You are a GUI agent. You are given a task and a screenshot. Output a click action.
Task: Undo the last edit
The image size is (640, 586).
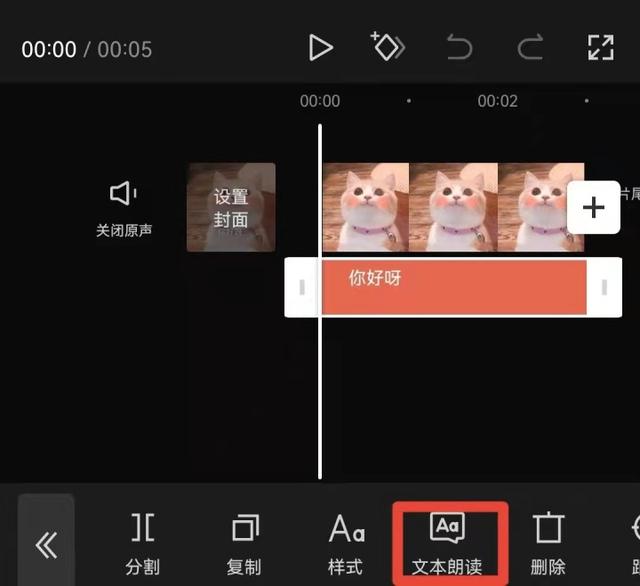coord(459,48)
